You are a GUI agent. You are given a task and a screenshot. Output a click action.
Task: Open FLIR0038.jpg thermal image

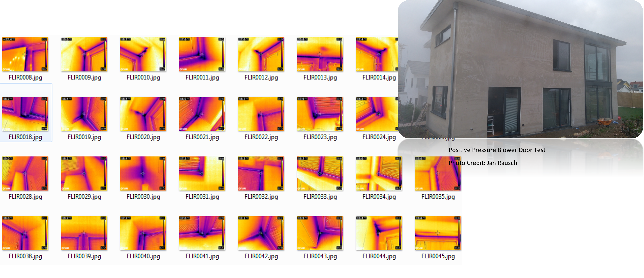[25, 233]
